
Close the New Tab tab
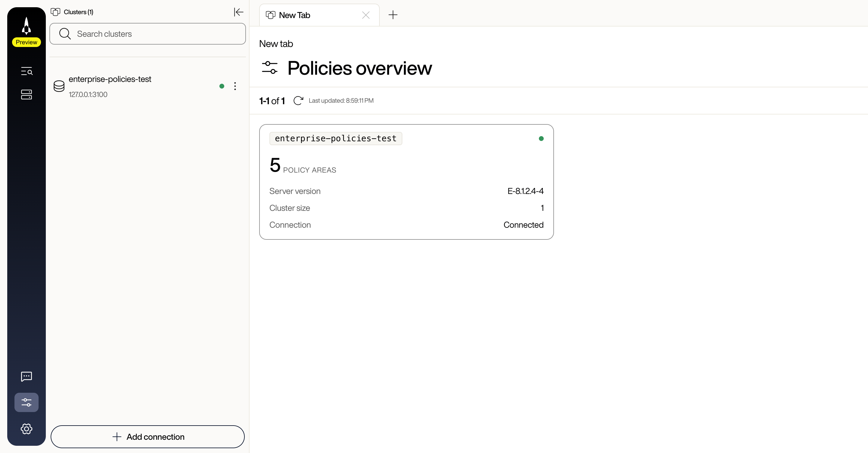pyautogui.click(x=366, y=15)
